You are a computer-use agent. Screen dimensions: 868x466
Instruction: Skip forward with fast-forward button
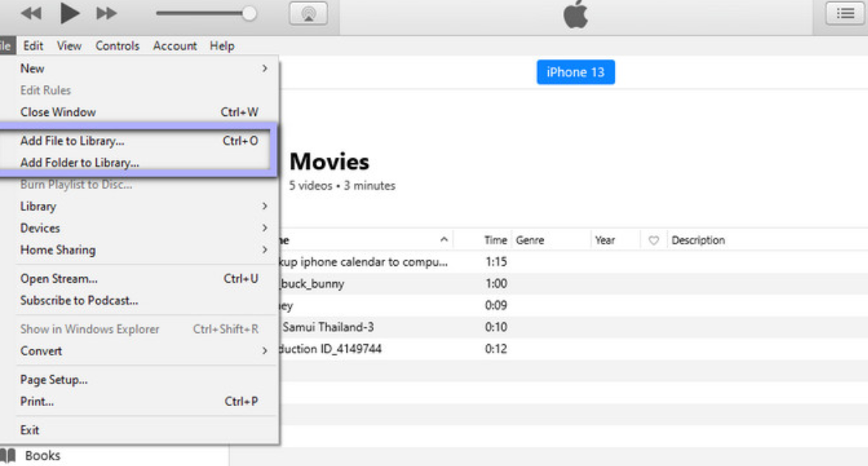(x=106, y=13)
